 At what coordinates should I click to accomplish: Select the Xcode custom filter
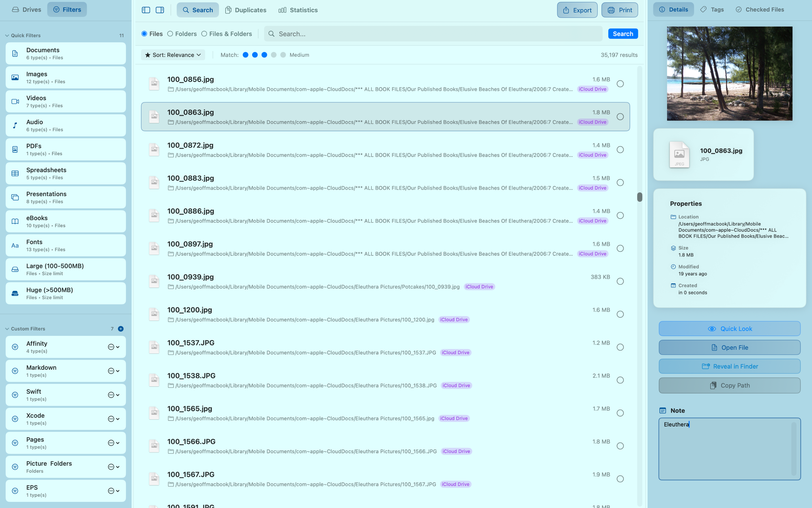(66, 419)
